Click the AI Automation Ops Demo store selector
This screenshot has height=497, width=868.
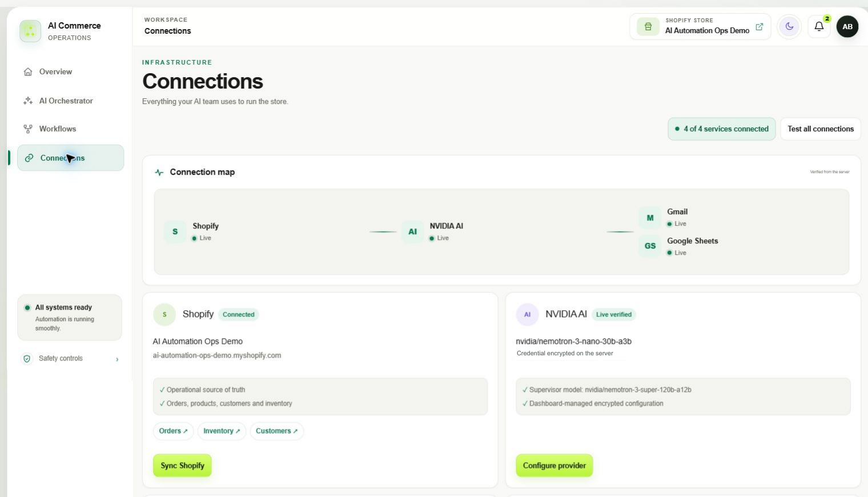pyautogui.click(x=700, y=26)
